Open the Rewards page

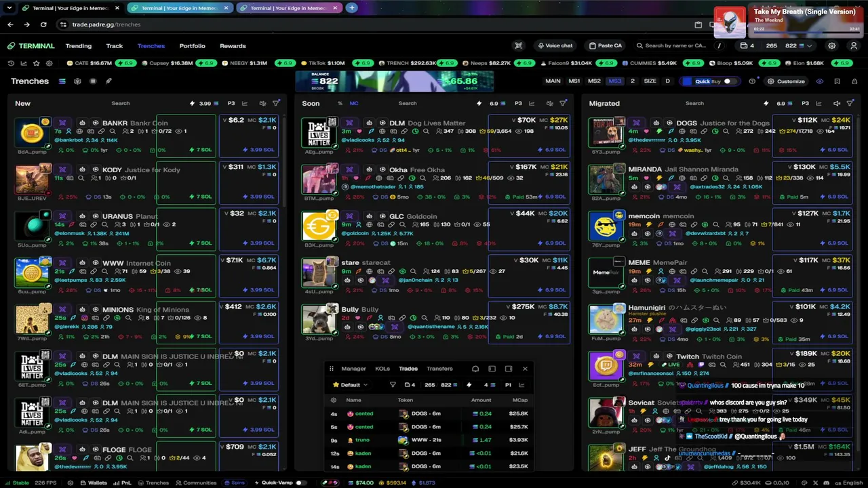[233, 46]
